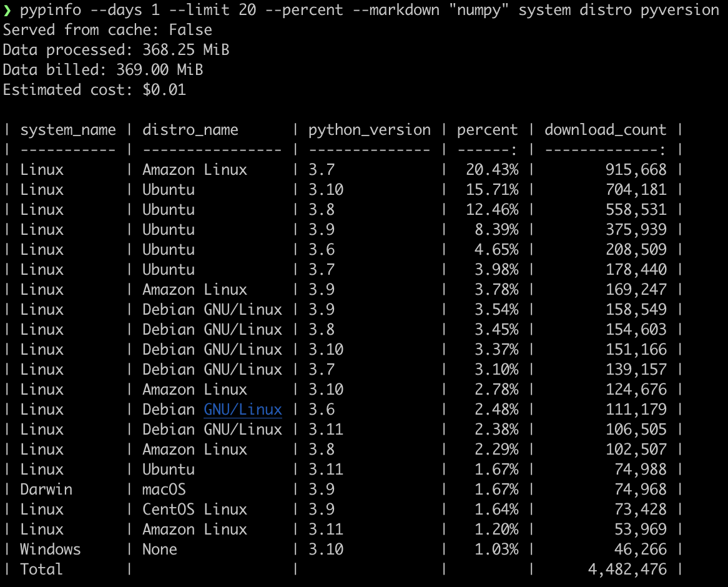This screenshot has width=728, height=587.
Task: Click download count 46,266
Action: coord(641,549)
